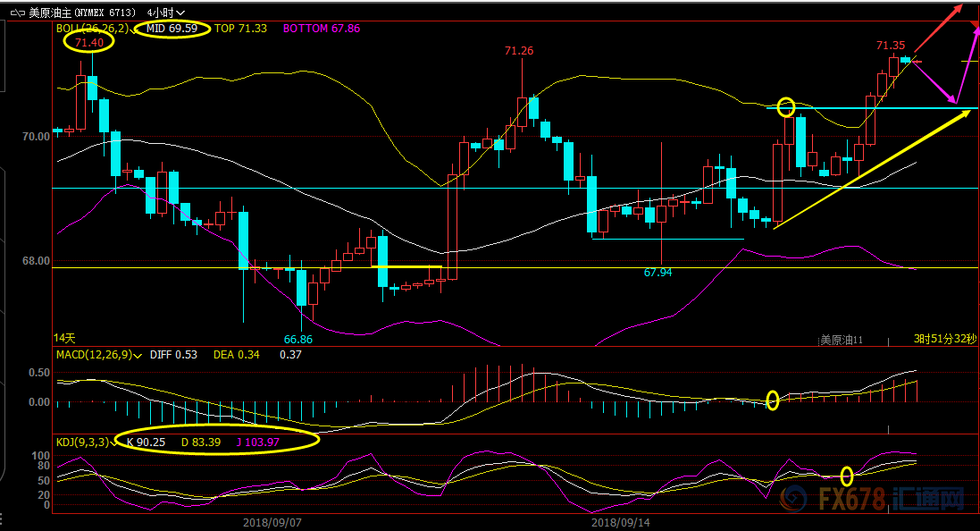Click the 71.35 recent high label

pyautogui.click(x=891, y=45)
